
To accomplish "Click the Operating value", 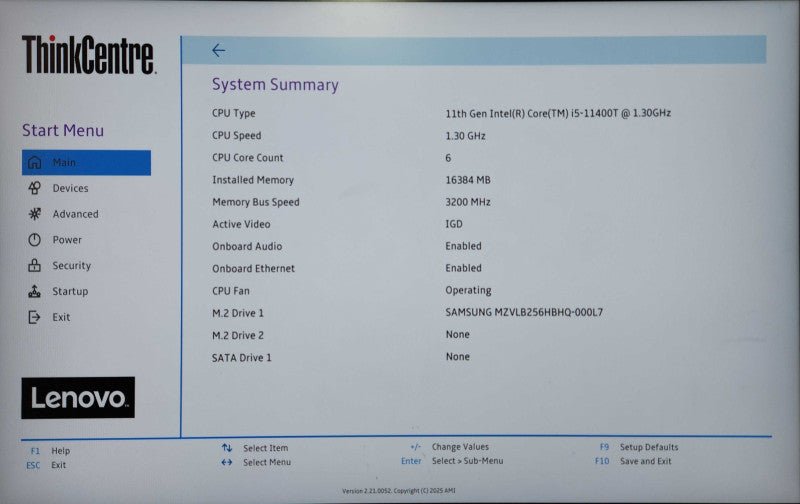I will tap(468, 290).
